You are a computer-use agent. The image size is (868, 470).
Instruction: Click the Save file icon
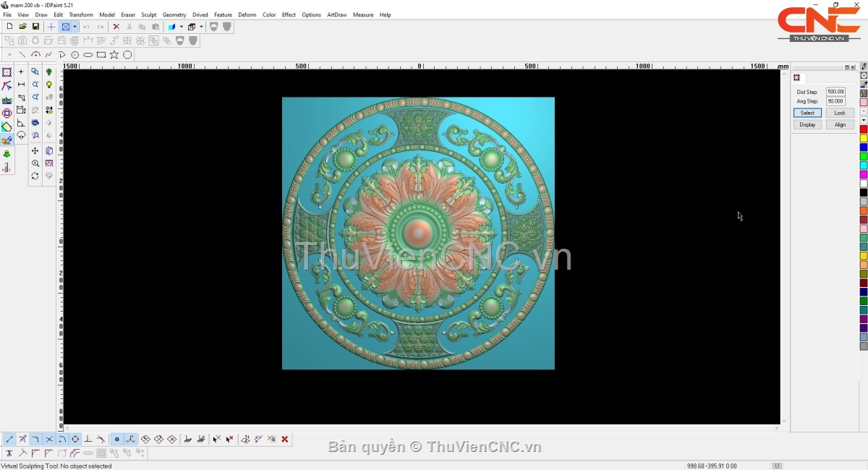pos(35,27)
